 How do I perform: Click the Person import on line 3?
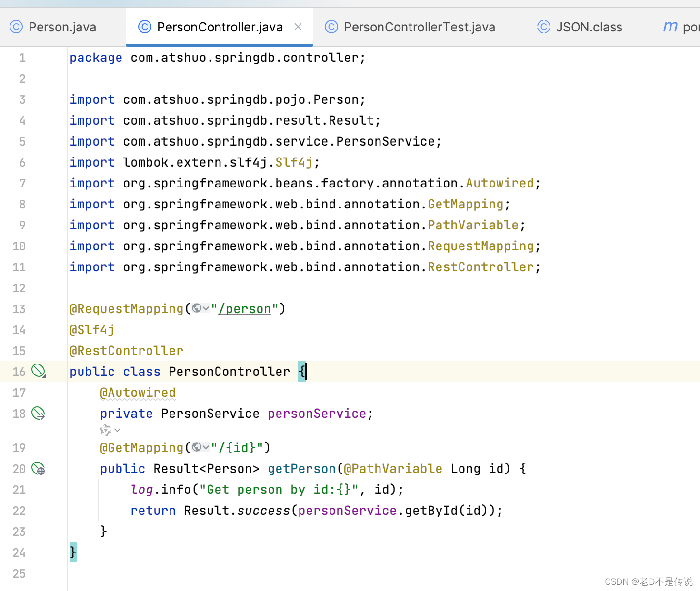tap(218, 99)
